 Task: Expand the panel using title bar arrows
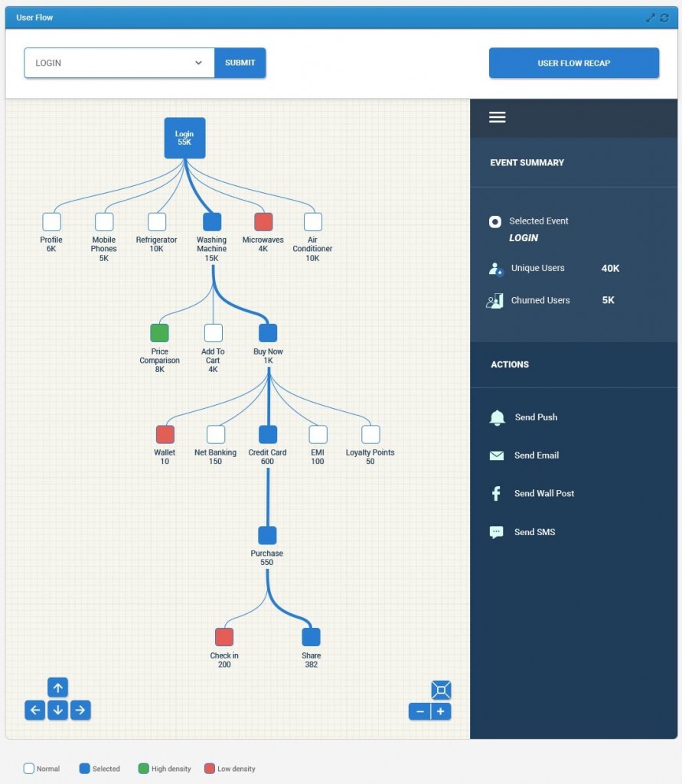[x=651, y=18]
